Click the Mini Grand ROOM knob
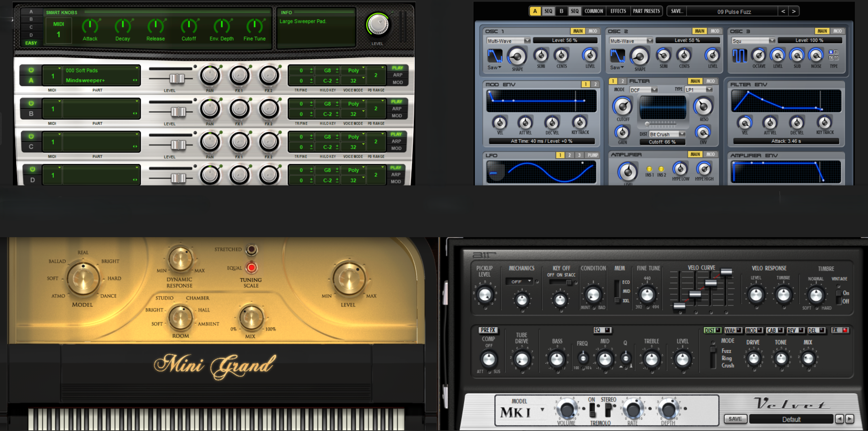Image resolution: width=868 pixels, height=431 pixels. pos(180,317)
